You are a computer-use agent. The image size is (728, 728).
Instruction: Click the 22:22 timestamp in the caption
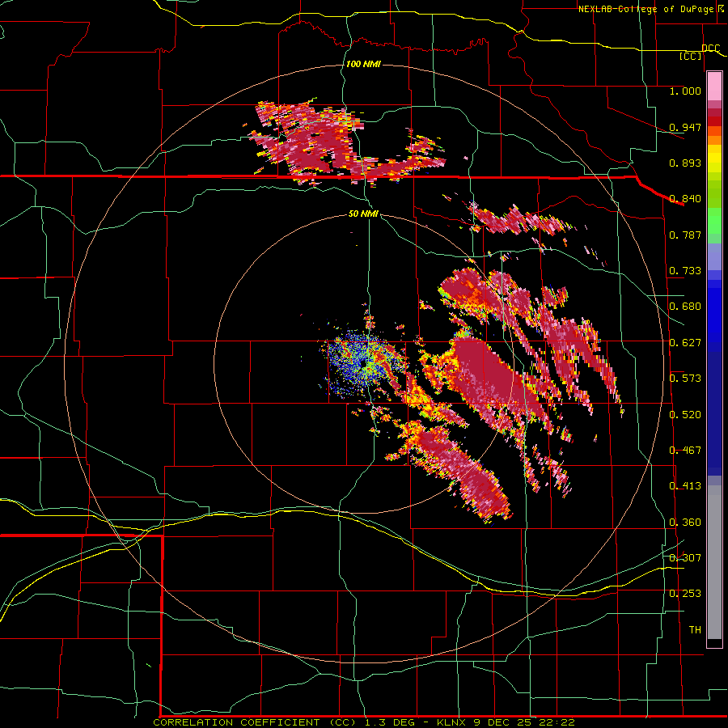[x=557, y=722]
